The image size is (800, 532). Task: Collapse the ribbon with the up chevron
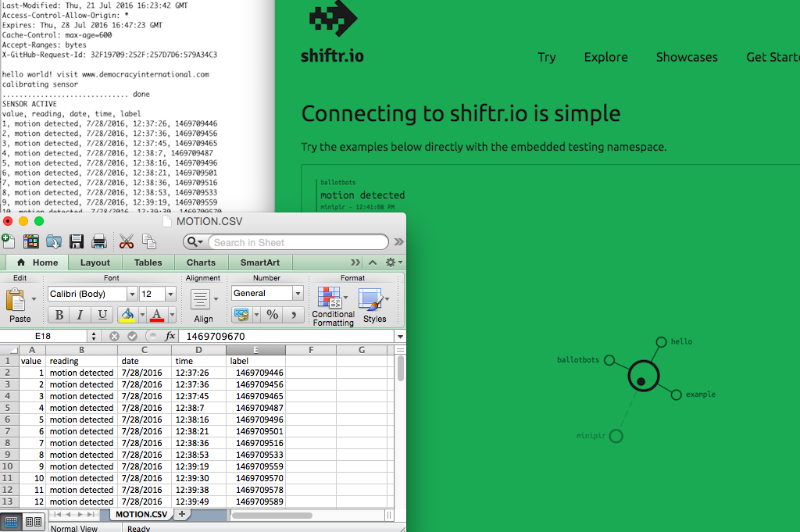coord(373,262)
